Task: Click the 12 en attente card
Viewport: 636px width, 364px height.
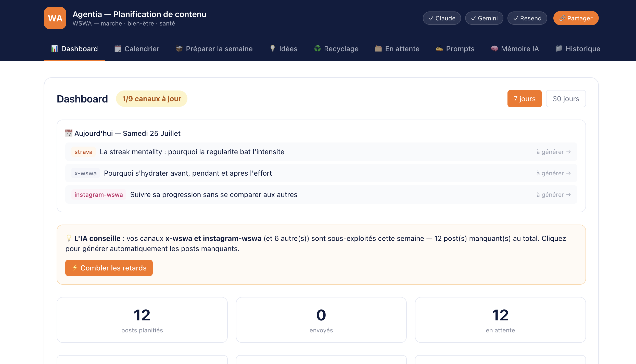Action: pos(500,320)
